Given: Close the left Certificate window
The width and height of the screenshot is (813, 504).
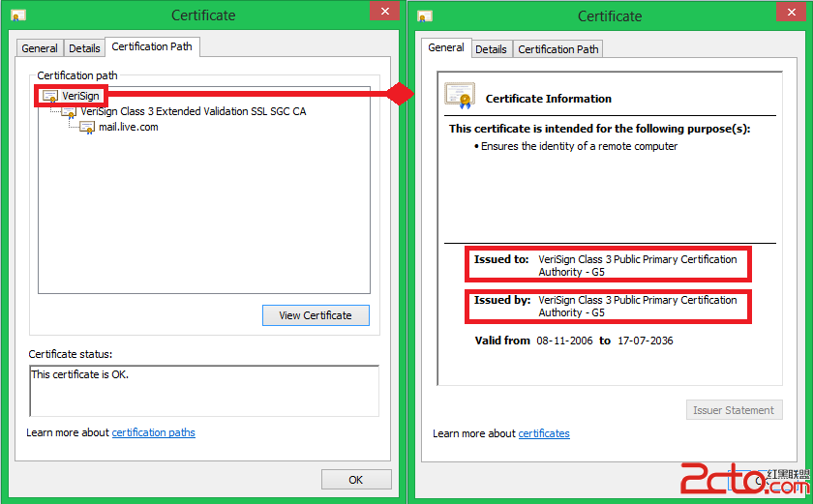Looking at the screenshot, I should (385, 11).
